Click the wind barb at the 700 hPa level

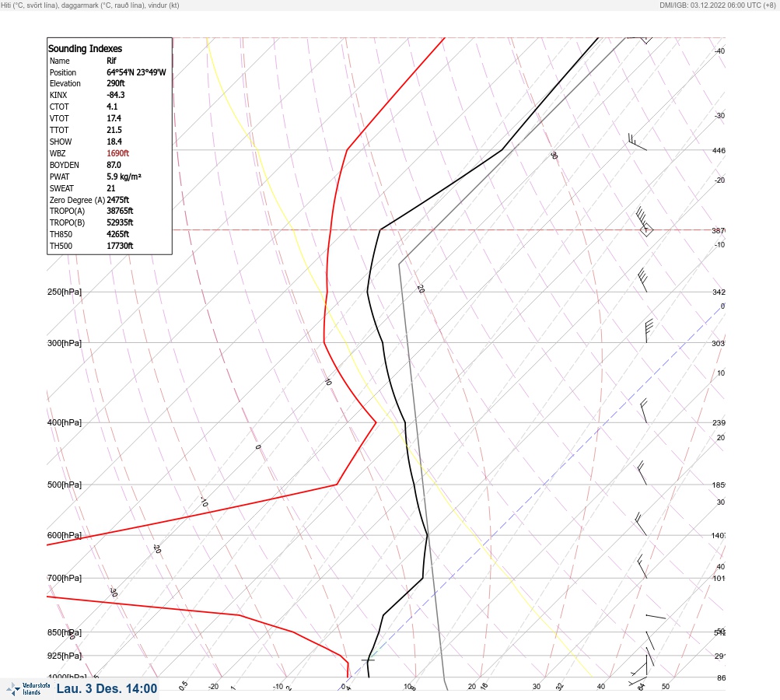point(642,567)
